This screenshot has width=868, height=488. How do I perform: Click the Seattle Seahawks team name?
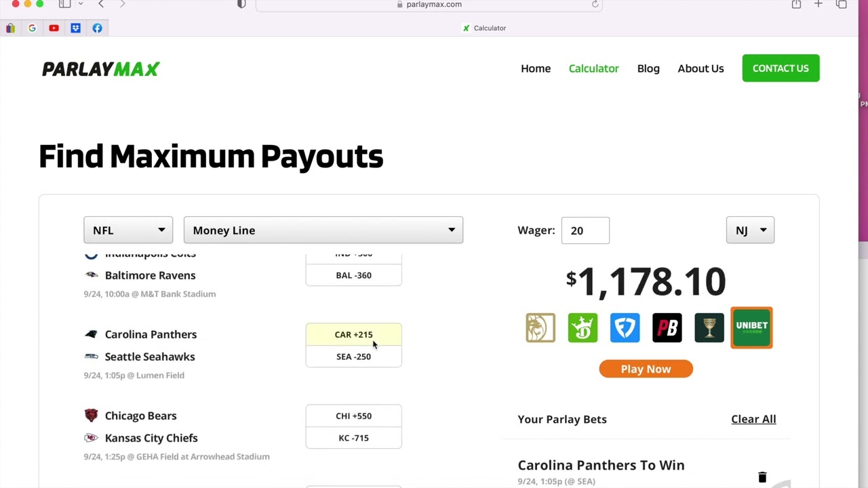tap(150, 357)
